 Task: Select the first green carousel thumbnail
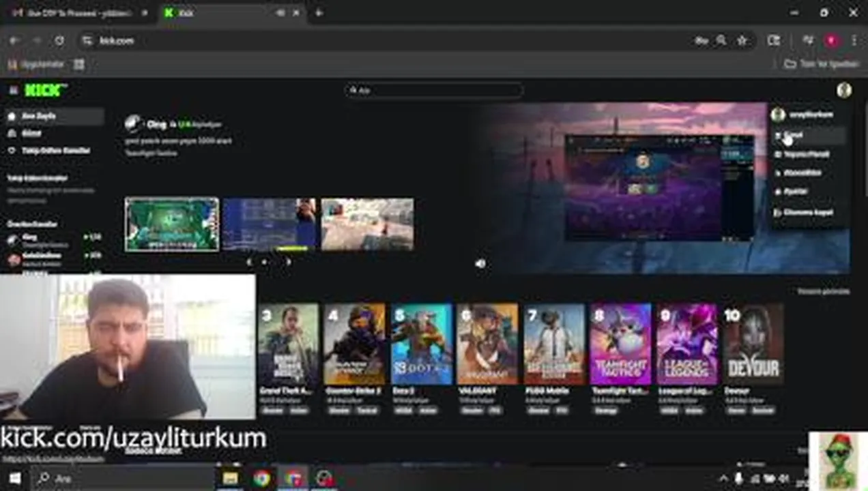click(x=172, y=224)
